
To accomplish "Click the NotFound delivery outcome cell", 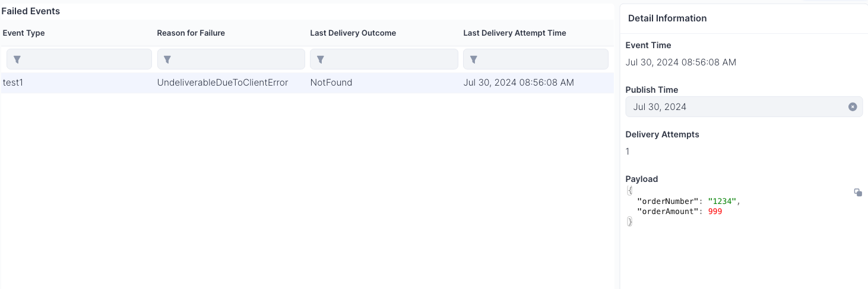I will tap(331, 83).
